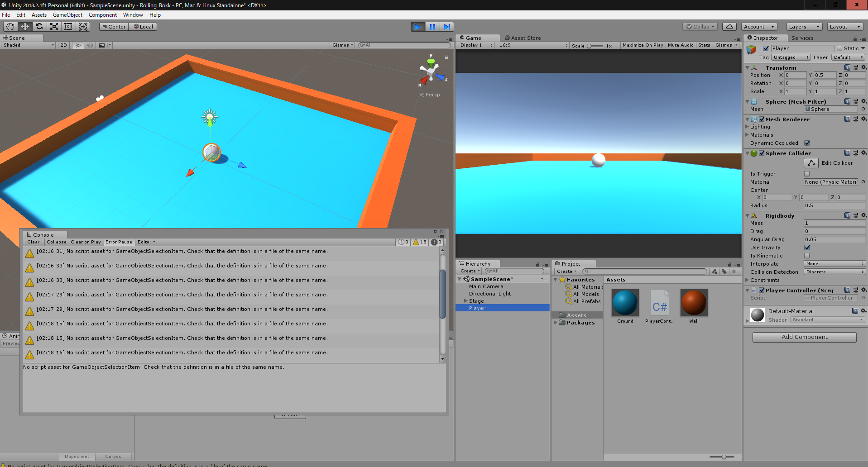The height and width of the screenshot is (467, 868).
Task: Toggle 2D scene view mode
Action: tap(63, 45)
